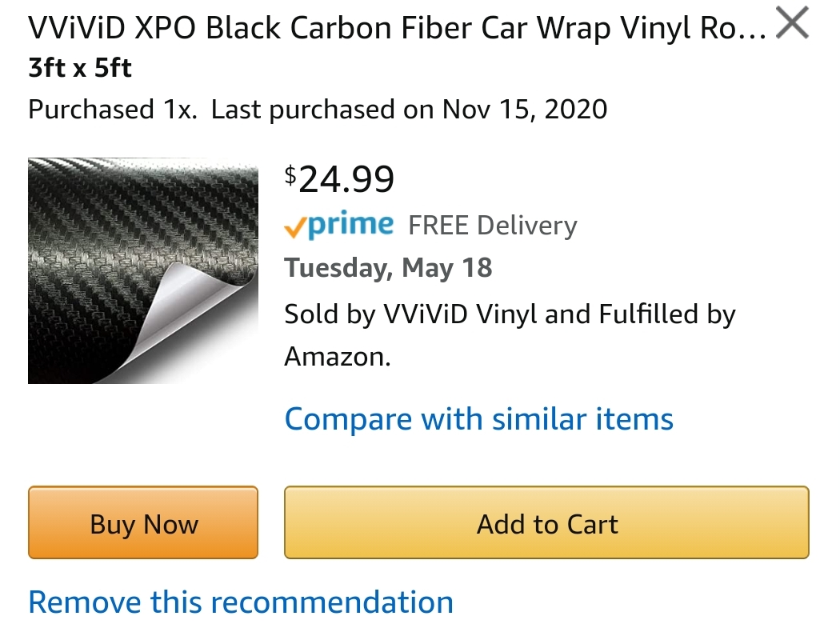
Task: Add the vinyl wrap to cart
Action: (546, 522)
